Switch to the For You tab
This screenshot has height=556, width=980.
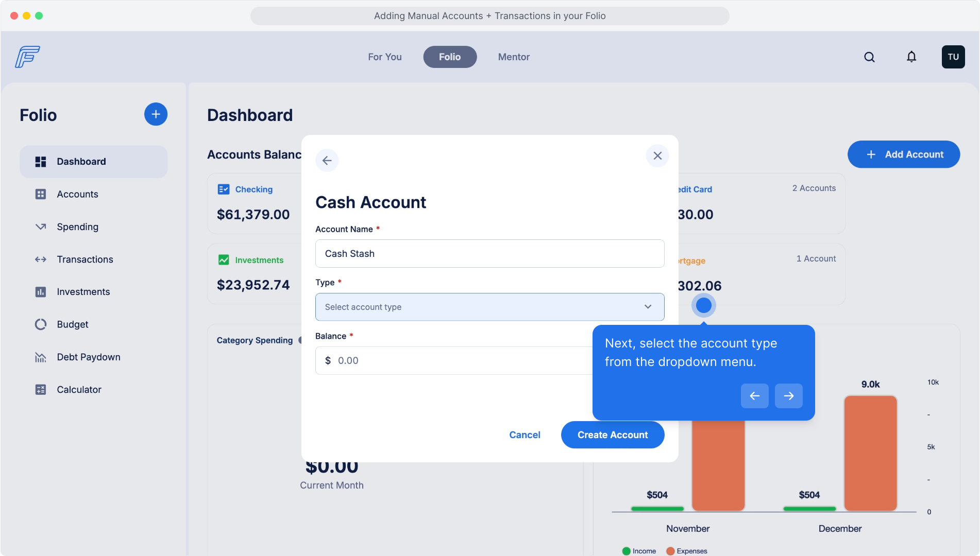pos(384,57)
